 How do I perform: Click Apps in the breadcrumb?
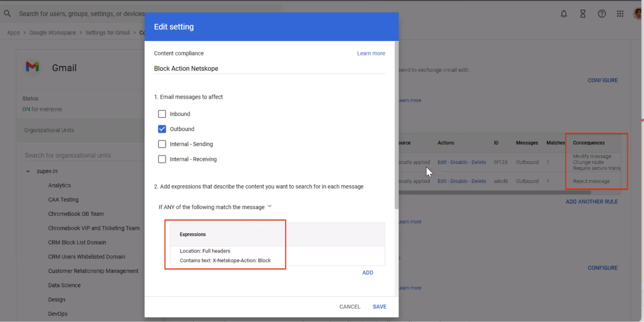[14, 32]
